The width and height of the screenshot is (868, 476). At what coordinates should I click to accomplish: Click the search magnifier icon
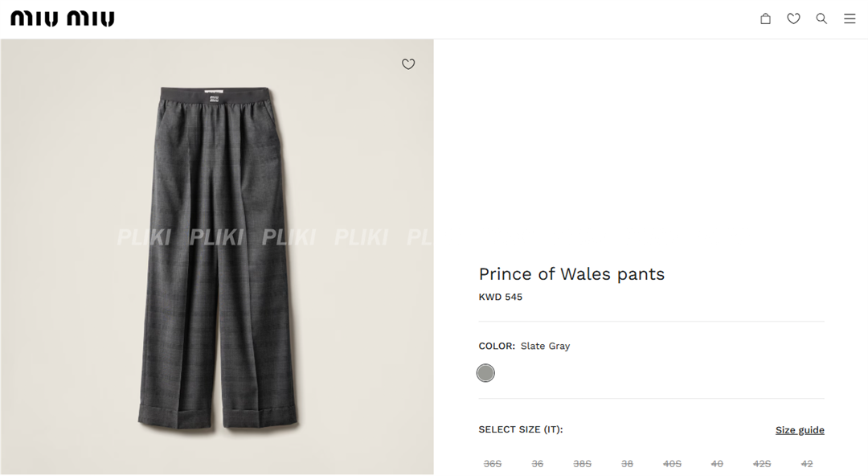821,18
